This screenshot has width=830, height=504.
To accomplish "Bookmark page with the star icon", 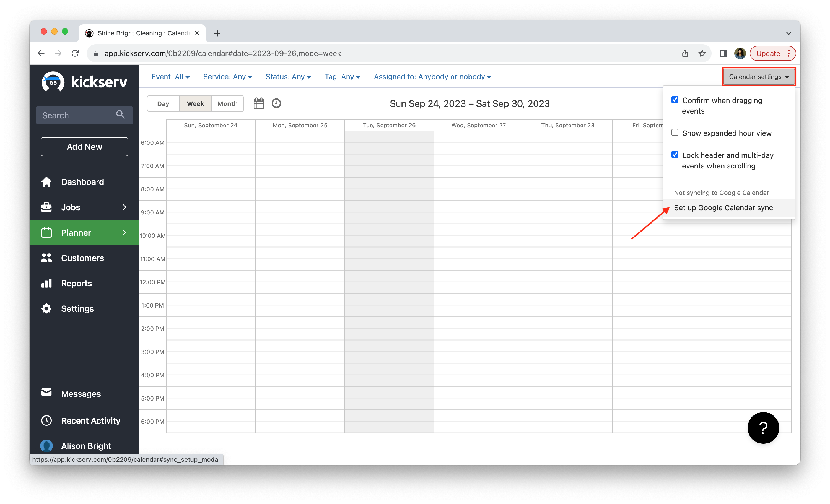I will (x=702, y=54).
